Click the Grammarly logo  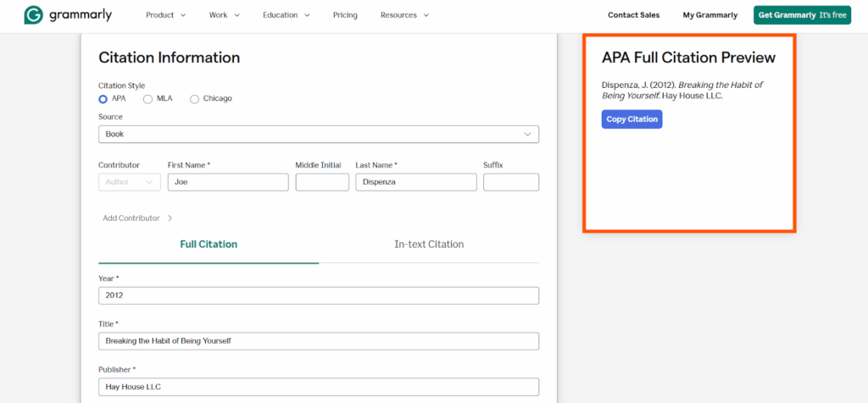click(68, 15)
